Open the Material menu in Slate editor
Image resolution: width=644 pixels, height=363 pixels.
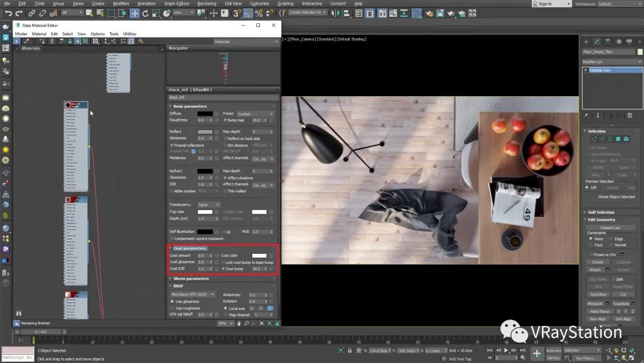pyautogui.click(x=39, y=34)
